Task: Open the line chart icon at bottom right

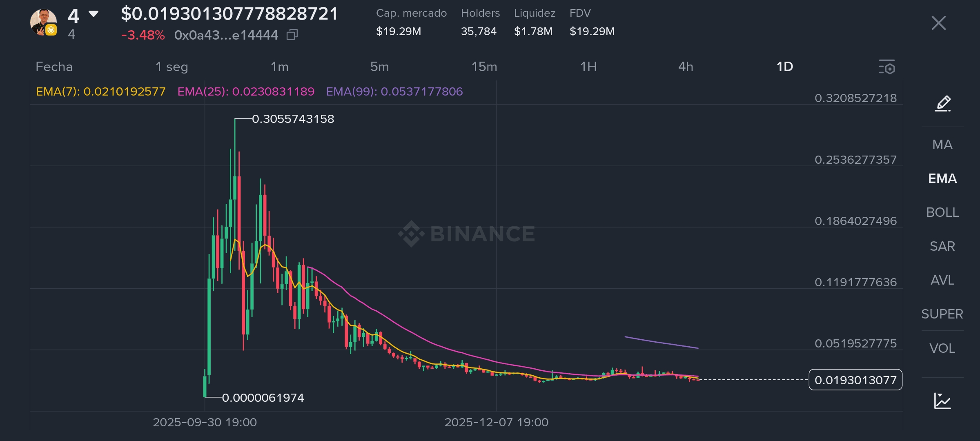Action: 942,401
